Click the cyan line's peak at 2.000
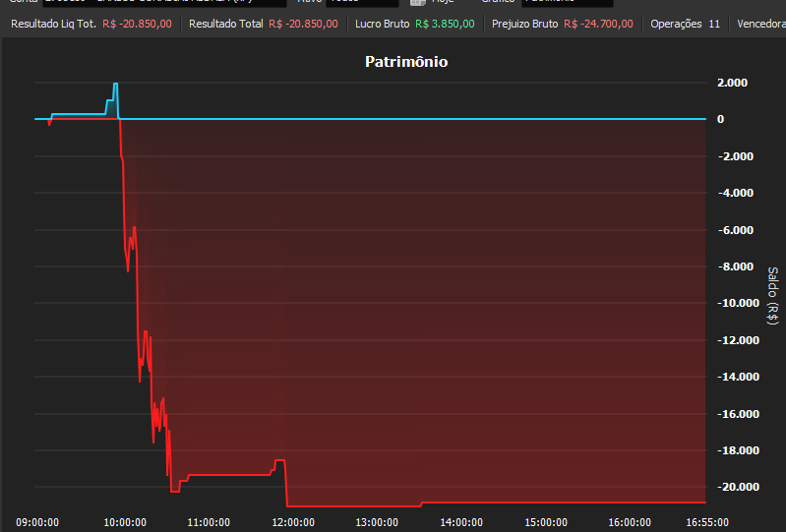Image resolution: width=786 pixels, height=532 pixels. (x=115, y=84)
